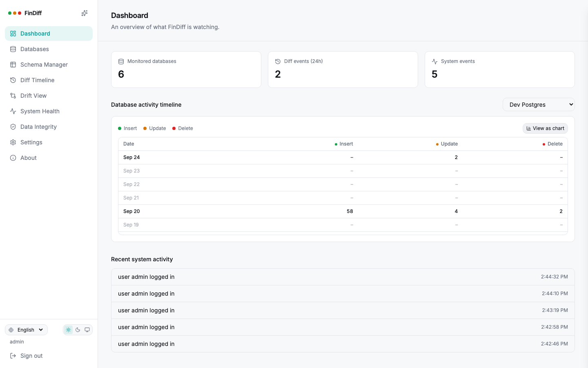Screen dimensions: 588x368
Task: Click the login entry at 2:44:10 PM
Action: click(x=343, y=294)
